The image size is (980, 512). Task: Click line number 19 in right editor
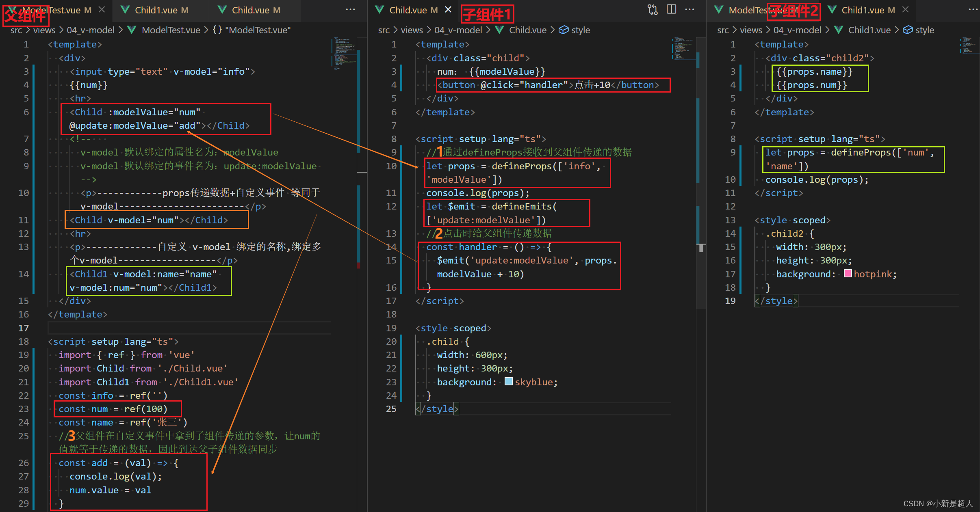tap(730, 300)
